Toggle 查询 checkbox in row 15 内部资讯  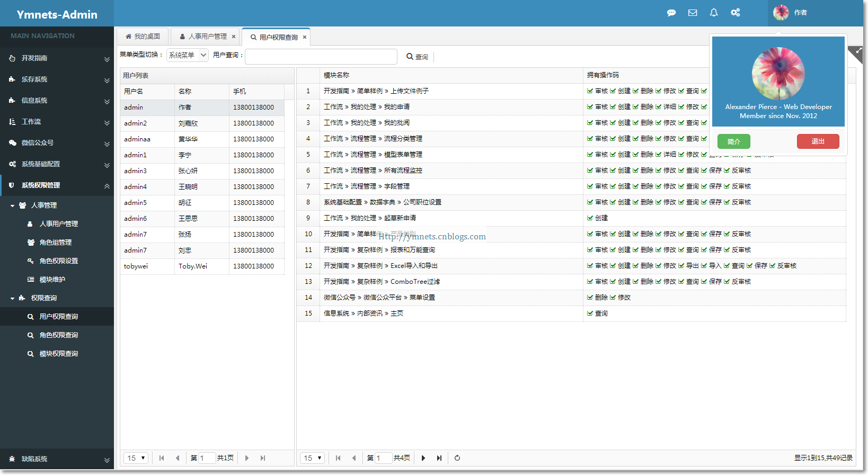click(x=590, y=313)
